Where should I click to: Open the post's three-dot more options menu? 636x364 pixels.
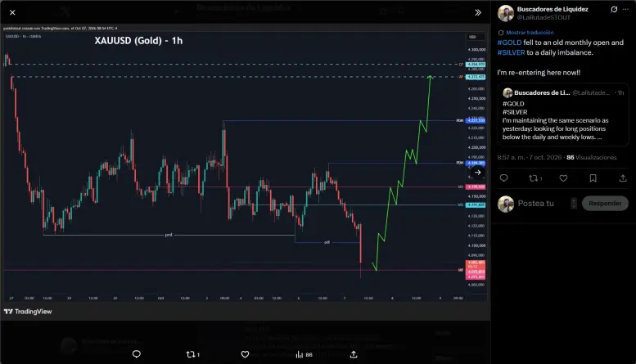point(625,9)
